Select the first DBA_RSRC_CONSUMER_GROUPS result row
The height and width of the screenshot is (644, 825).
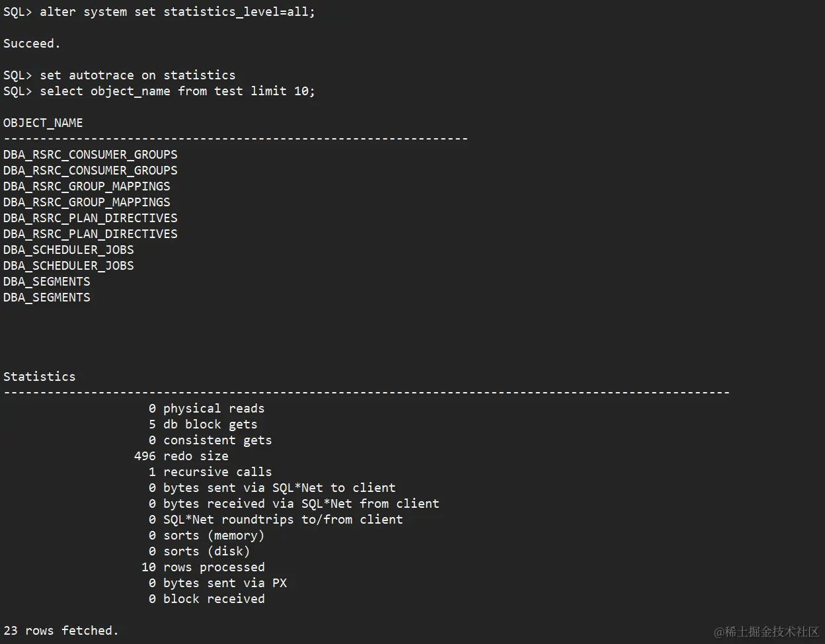(91, 155)
